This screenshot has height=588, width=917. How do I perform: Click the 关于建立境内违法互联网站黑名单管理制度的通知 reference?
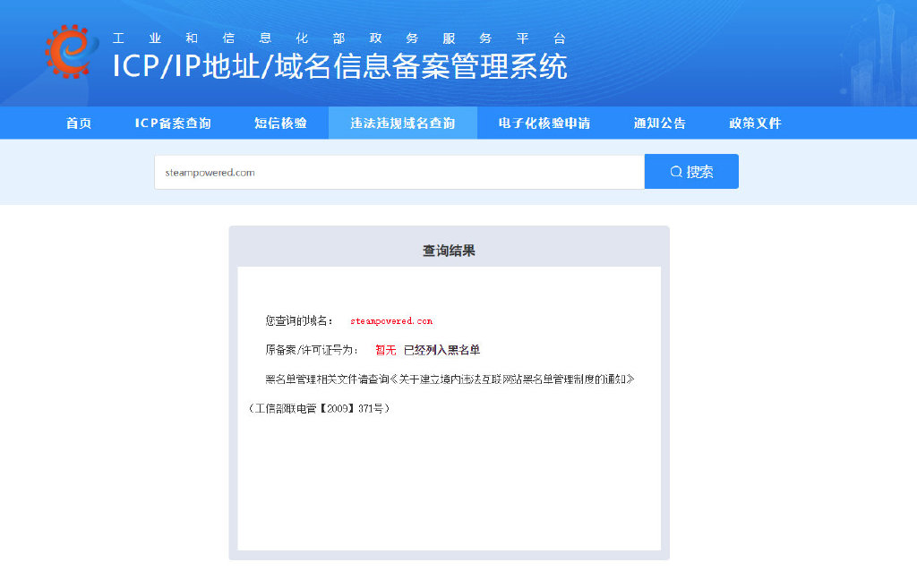point(511,379)
